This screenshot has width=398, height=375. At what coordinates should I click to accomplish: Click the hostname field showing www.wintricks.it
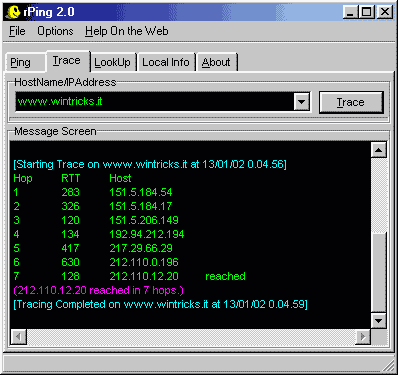154,101
